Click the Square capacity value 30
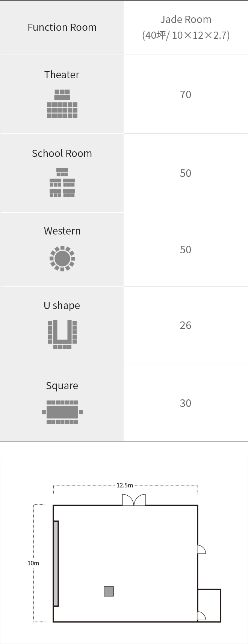This screenshot has height=644, width=248. [186, 403]
